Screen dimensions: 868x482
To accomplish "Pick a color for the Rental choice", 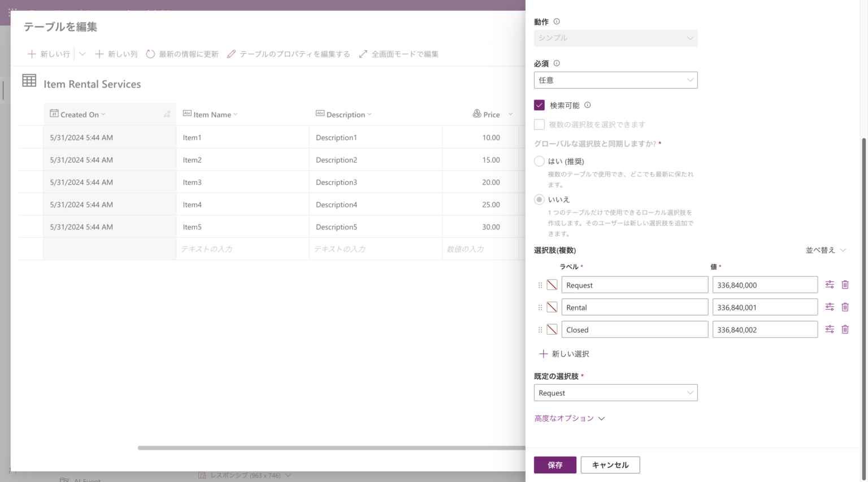I will pyautogui.click(x=552, y=307).
